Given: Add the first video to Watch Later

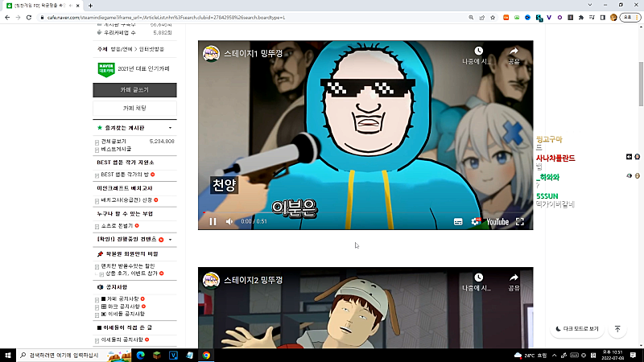Looking at the screenshot, I should tap(479, 53).
